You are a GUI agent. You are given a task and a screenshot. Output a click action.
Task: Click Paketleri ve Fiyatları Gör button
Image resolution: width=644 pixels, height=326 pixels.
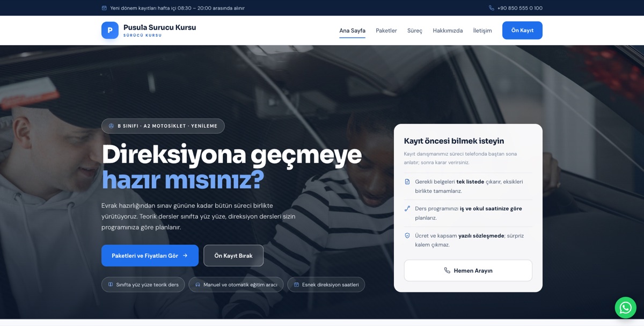(x=150, y=256)
